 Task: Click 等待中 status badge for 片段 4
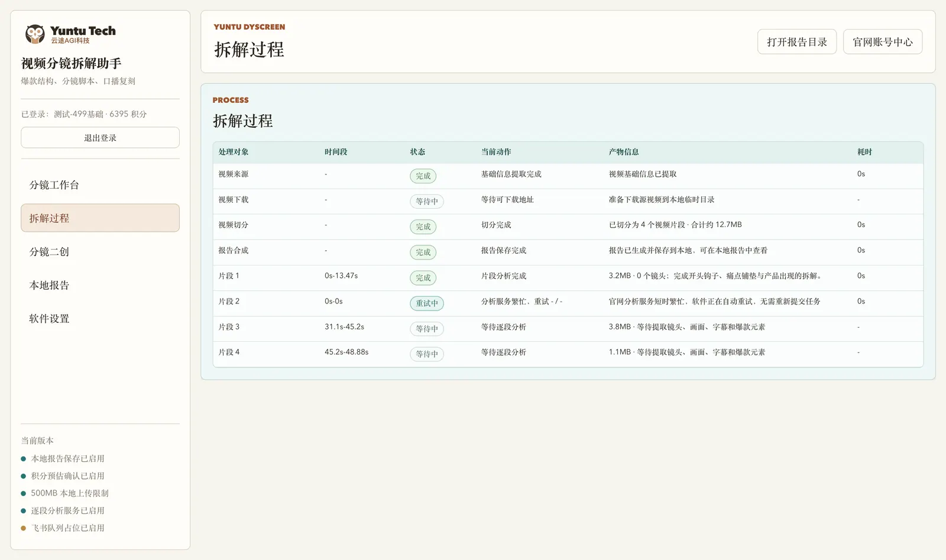point(426,354)
